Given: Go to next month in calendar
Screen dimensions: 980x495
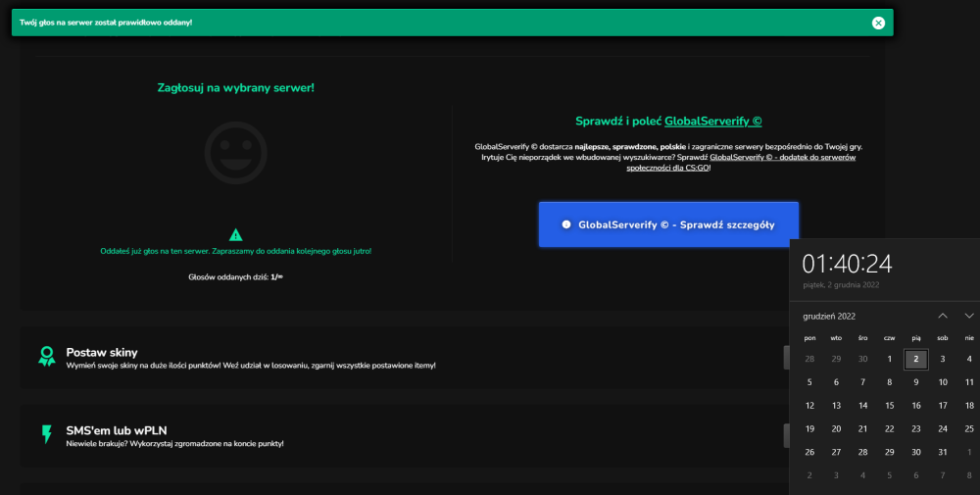Looking at the screenshot, I should coord(969,316).
